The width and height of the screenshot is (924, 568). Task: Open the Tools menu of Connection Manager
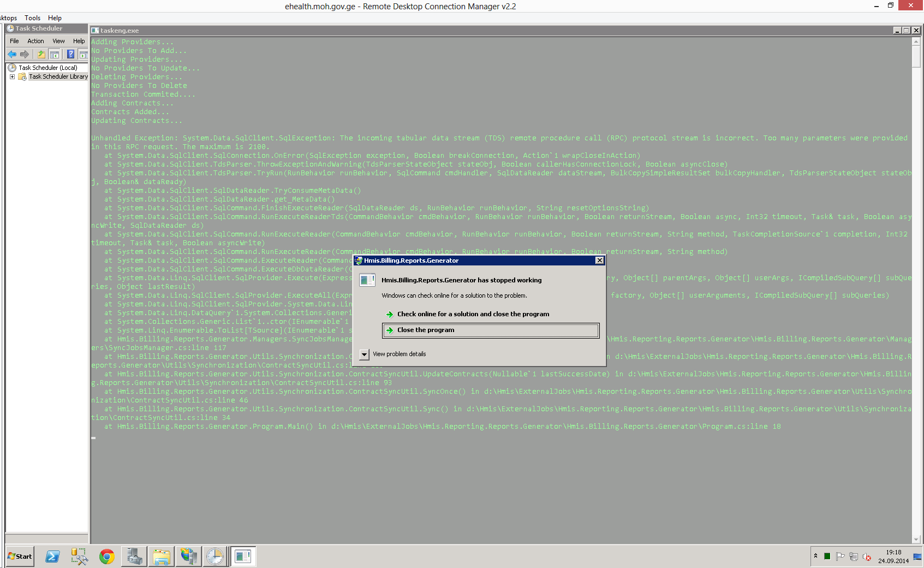(32, 18)
